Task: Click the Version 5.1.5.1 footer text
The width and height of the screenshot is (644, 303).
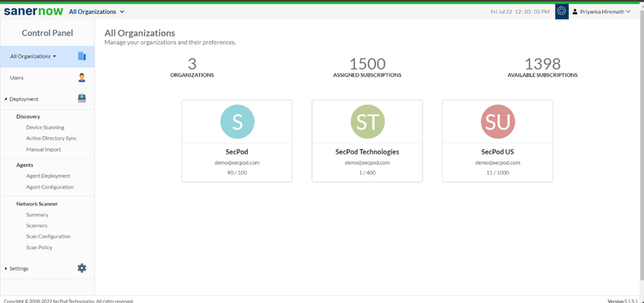Action: point(623,301)
